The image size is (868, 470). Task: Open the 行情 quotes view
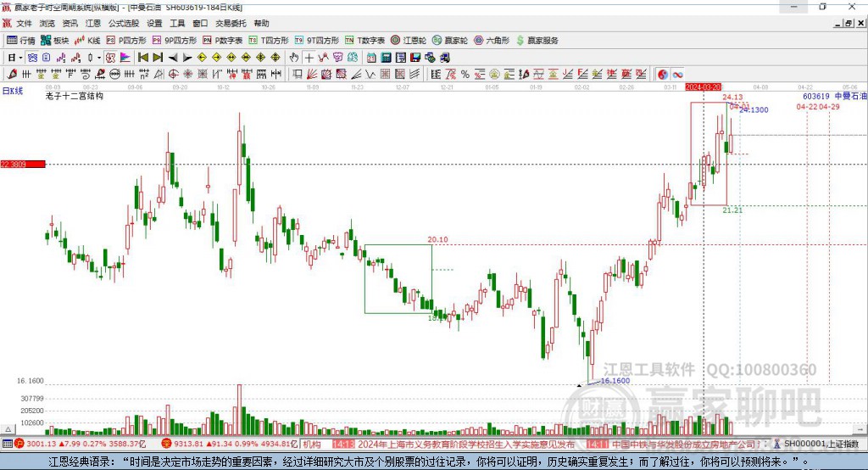coord(21,41)
